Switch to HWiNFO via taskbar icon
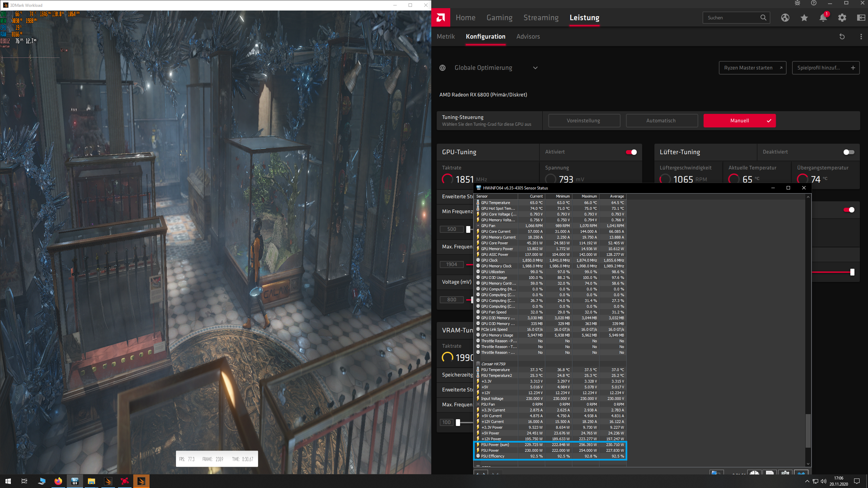 pos(75,481)
